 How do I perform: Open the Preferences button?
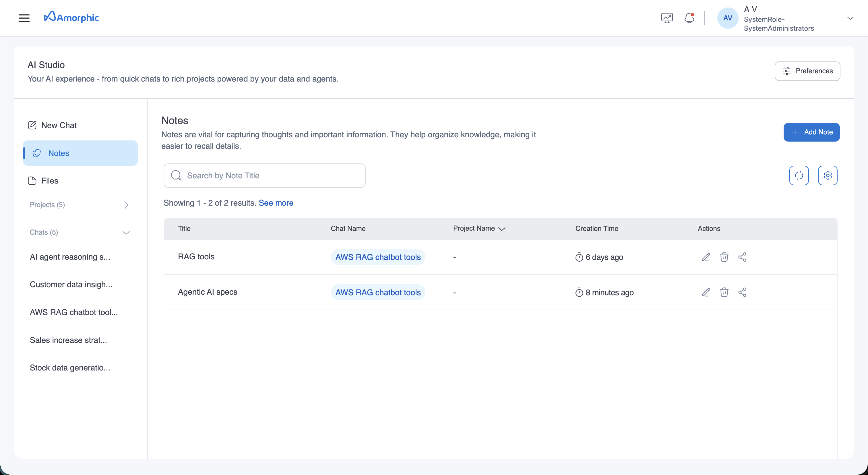[807, 71]
